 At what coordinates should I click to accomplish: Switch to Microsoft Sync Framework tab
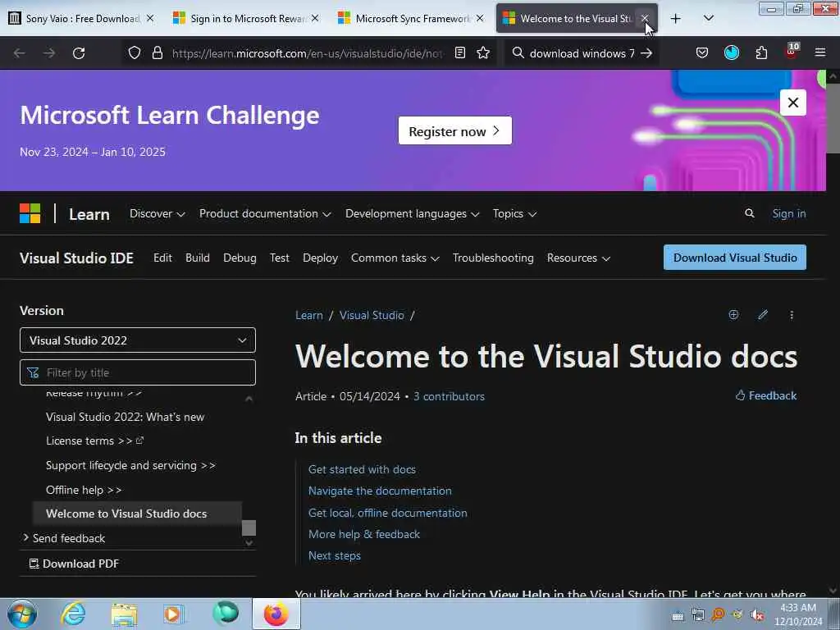point(412,18)
